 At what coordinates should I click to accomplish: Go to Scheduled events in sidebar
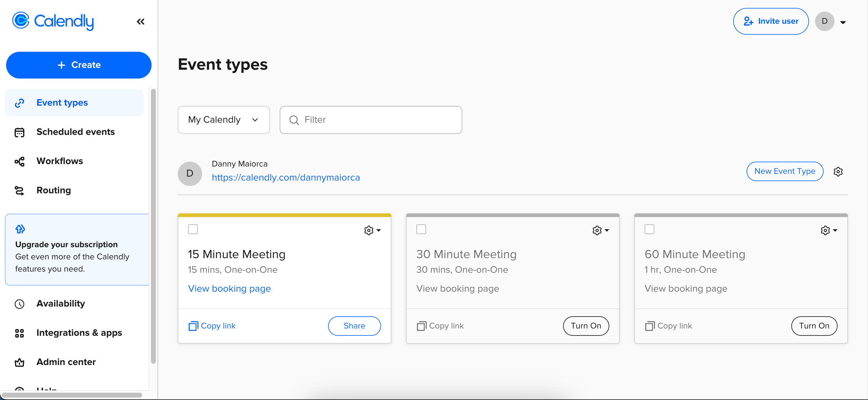point(75,132)
